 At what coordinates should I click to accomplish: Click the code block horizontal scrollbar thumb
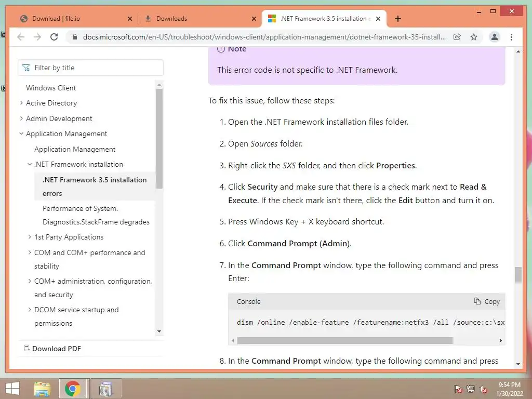tap(345, 340)
